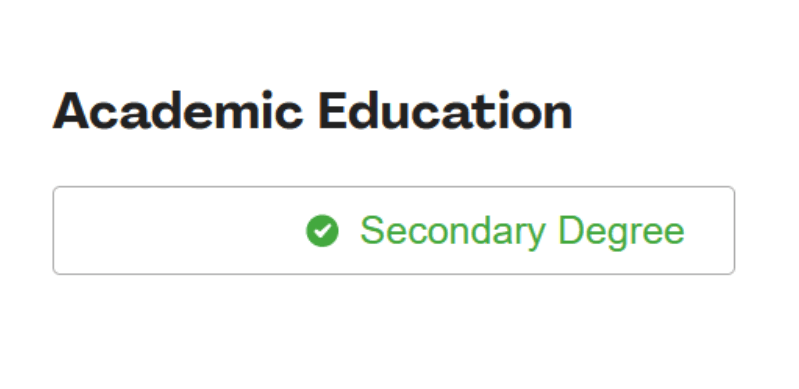Click the blank left portion of degree box
The height and width of the screenshot is (389, 799).
pos(178,230)
